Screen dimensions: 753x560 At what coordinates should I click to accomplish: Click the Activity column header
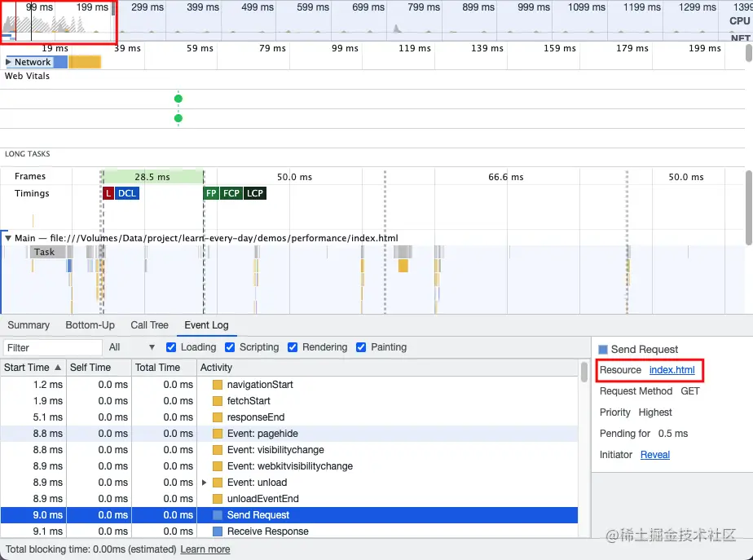pyautogui.click(x=388, y=368)
